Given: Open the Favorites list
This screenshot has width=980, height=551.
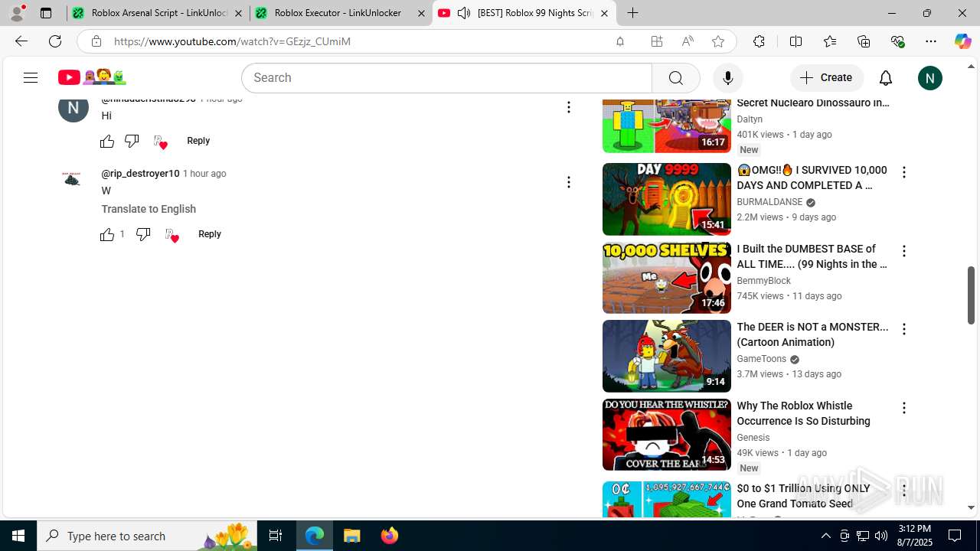Looking at the screenshot, I should coord(830,41).
